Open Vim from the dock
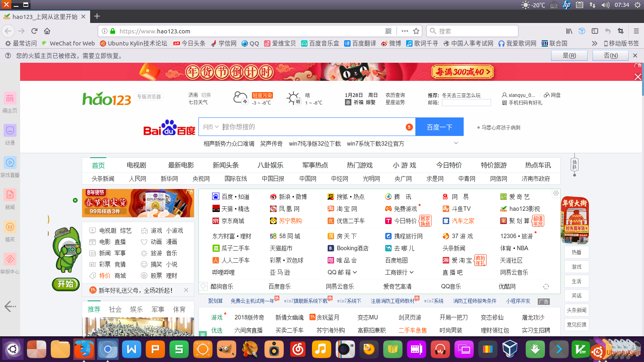 click(x=580, y=349)
